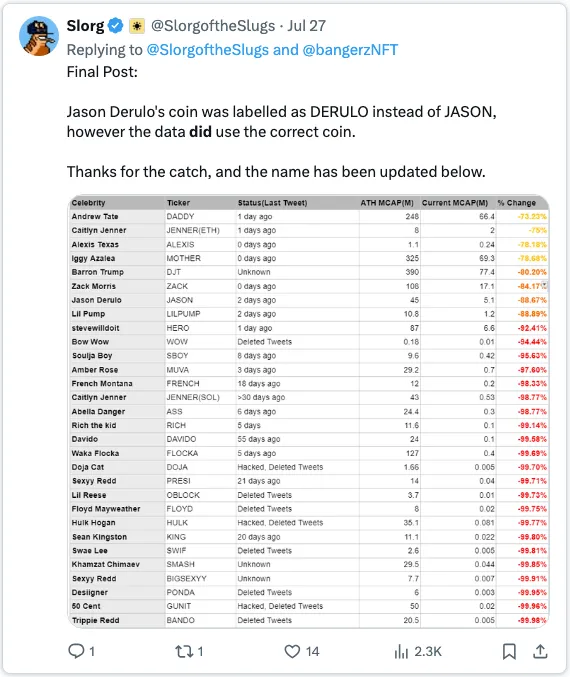Viewport: 570px width, 677px height.
Task: Open tweet analytics bar chart icon
Action: click(x=401, y=651)
